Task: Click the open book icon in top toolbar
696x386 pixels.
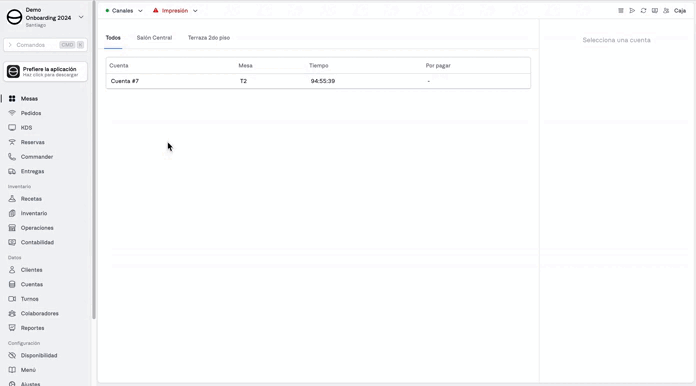Action: tap(655, 11)
